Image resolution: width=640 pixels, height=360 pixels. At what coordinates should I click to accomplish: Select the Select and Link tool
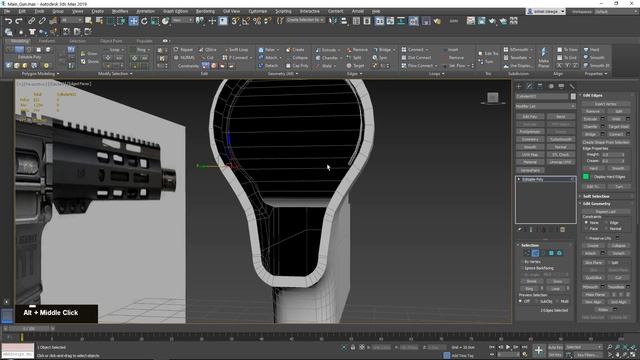click(x=31, y=21)
